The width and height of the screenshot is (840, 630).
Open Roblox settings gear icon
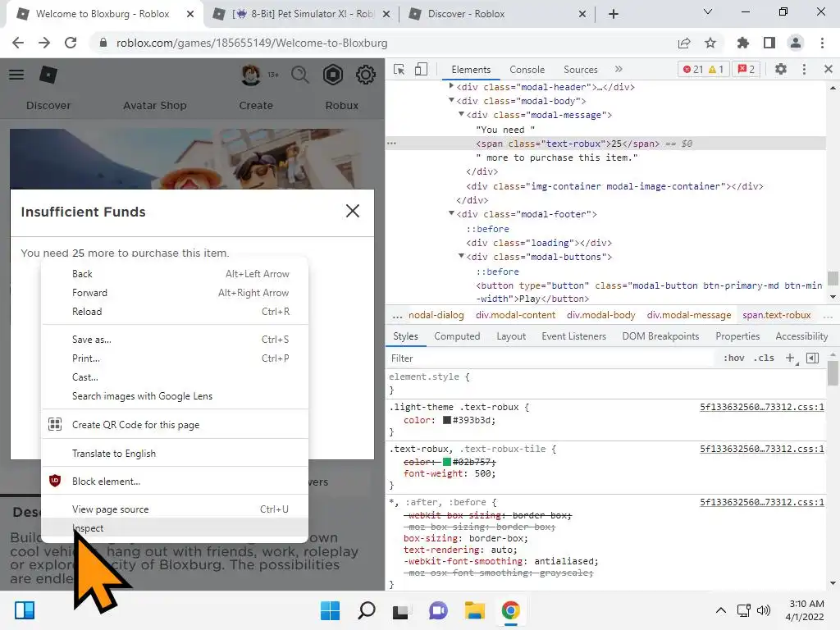366,75
